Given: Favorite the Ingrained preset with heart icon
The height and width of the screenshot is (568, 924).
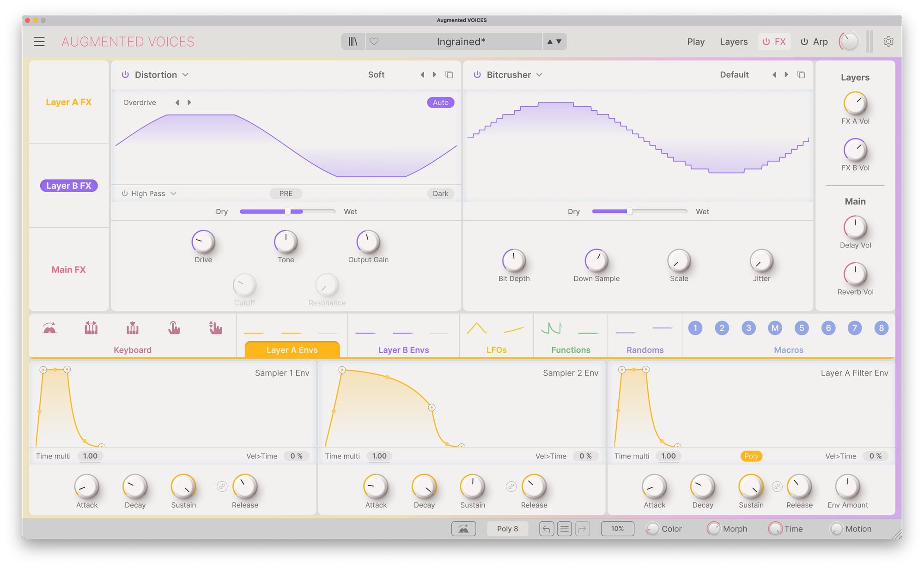Looking at the screenshot, I should pos(374,42).
